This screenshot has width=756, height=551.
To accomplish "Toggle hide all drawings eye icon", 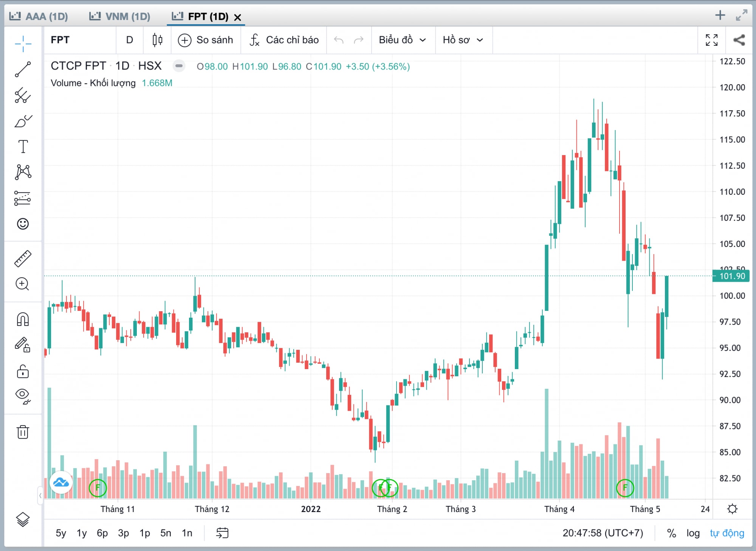I will [x=23, y=396].
